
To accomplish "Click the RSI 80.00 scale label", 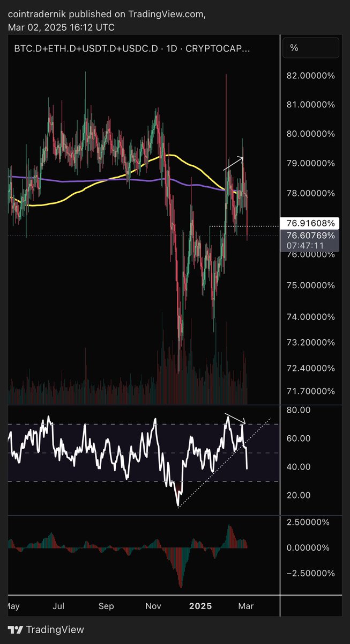I will [299, 410].
